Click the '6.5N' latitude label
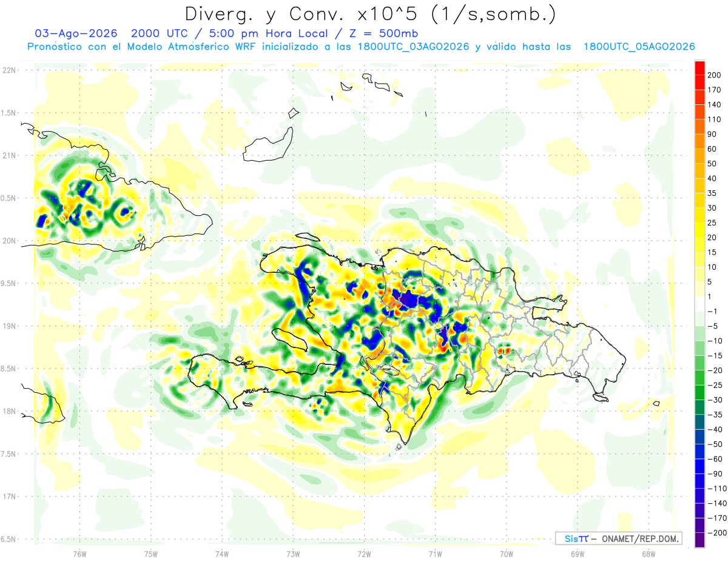Image resolution: width=728 pixels, height=562 pixels. pyautogui.click(x=8, y=539)
